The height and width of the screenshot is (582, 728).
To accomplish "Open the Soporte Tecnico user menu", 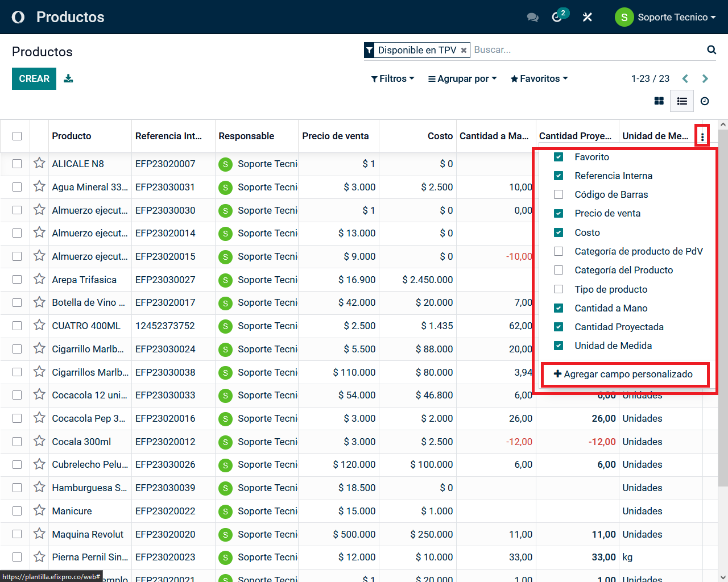I will [x=665, y=17].
